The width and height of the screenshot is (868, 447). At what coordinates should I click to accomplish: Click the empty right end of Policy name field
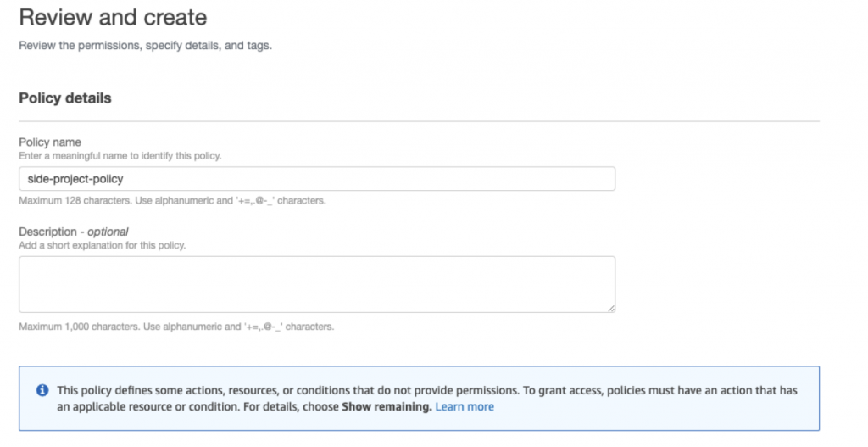pos(551,179)
